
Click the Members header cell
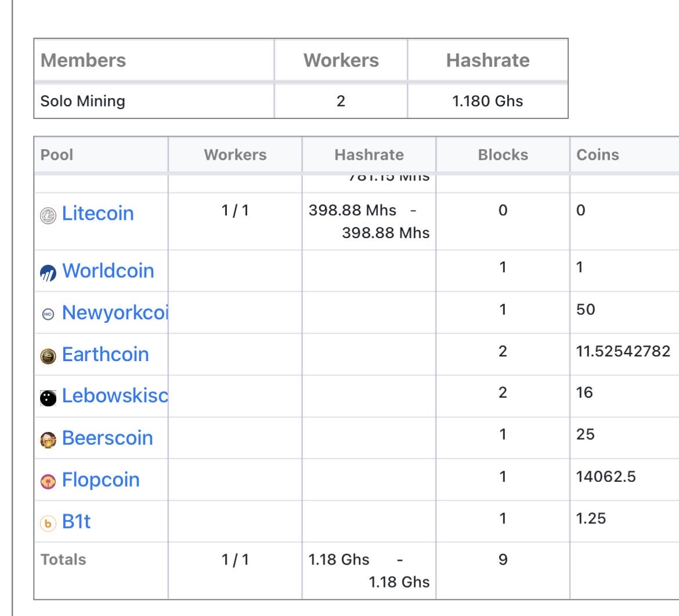[84, 60]
